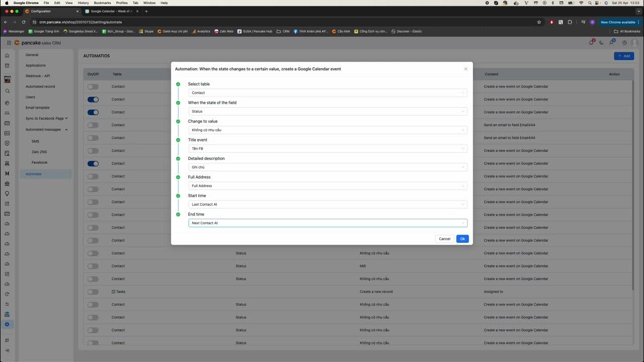Open the Profiles menu in menu bar

point(122,3)
